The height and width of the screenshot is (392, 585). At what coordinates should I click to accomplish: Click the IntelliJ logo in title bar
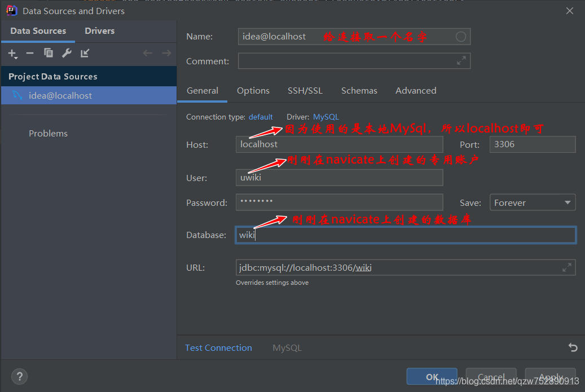click(12, 11)
